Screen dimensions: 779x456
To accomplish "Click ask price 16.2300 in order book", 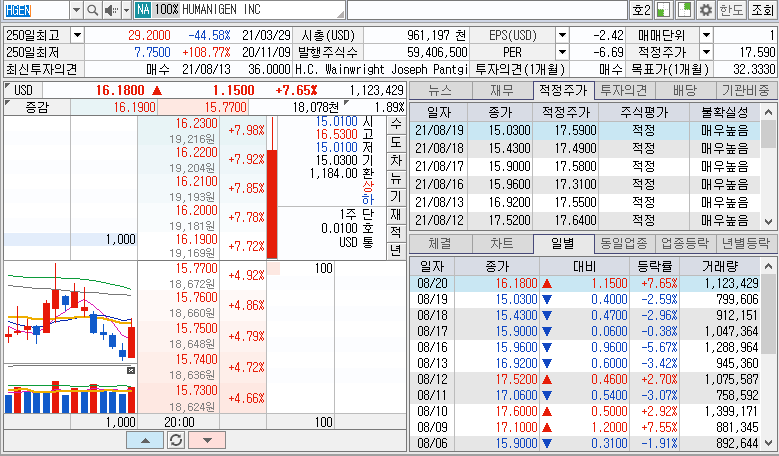I will [x=196, y=124].
